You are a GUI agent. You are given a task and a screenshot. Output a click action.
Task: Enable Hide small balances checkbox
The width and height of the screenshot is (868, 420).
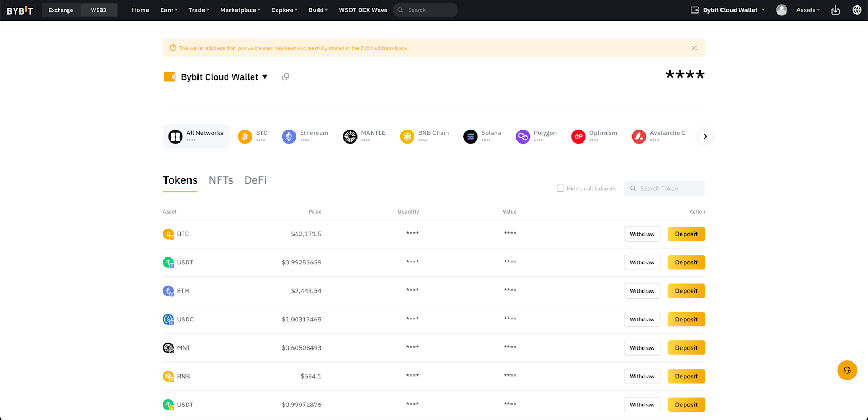click(560, 189)
